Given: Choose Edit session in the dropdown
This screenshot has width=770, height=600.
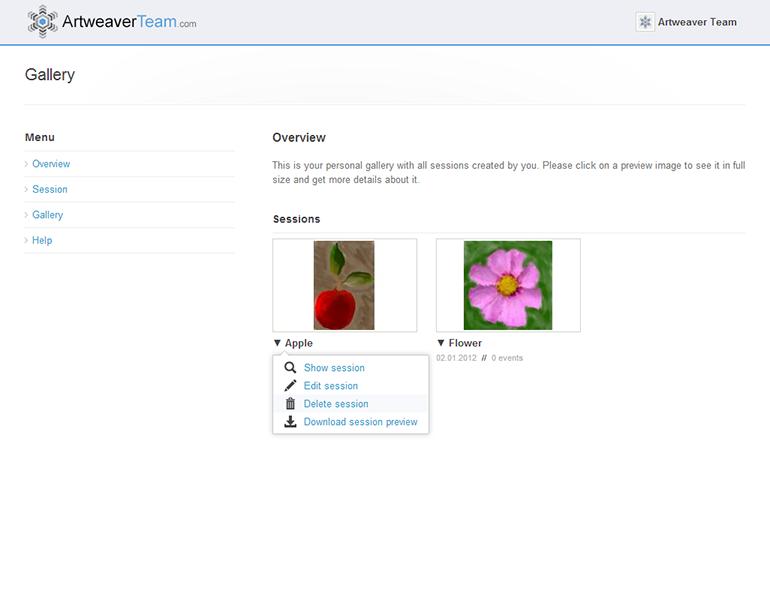Looking at the screenshot, I should tap(330, 386).
